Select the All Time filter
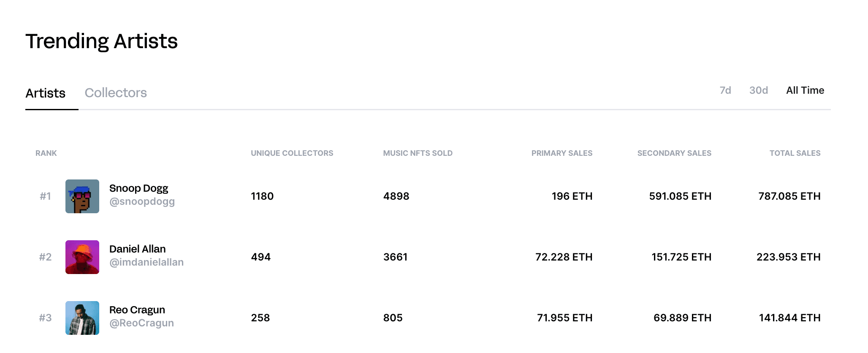868x353 pixels. (x=805, y=90)
